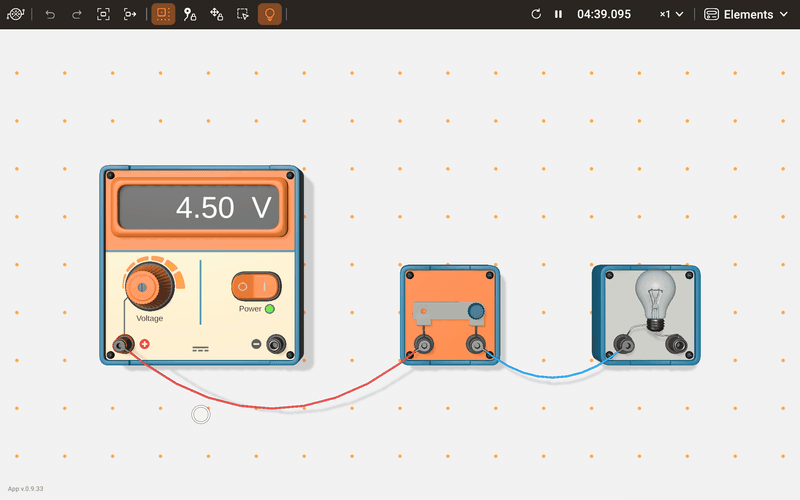Redo the last action
This screenshot has height=500, width=800.
77,14
